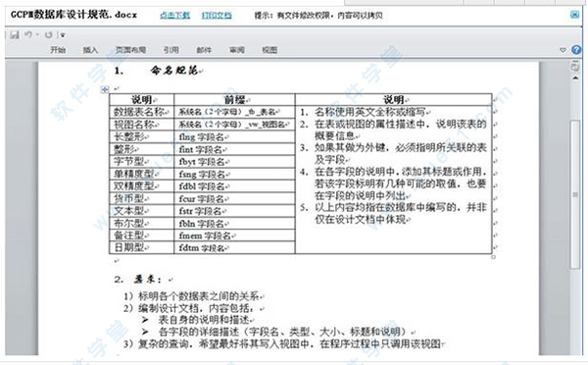Open the 邮件 ribbon tab

coord(204,50)
